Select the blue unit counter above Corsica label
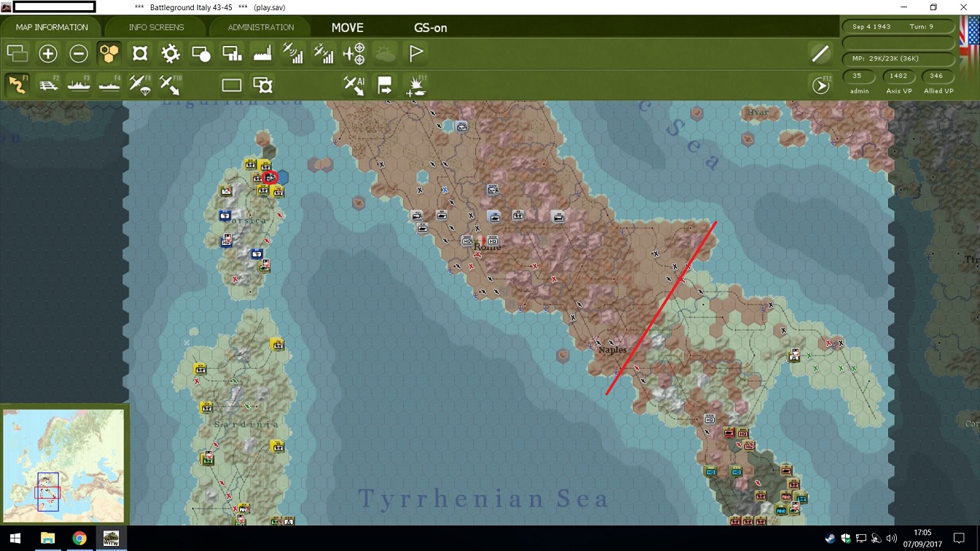The image size is (980, 551). click(x=225, y=216)
